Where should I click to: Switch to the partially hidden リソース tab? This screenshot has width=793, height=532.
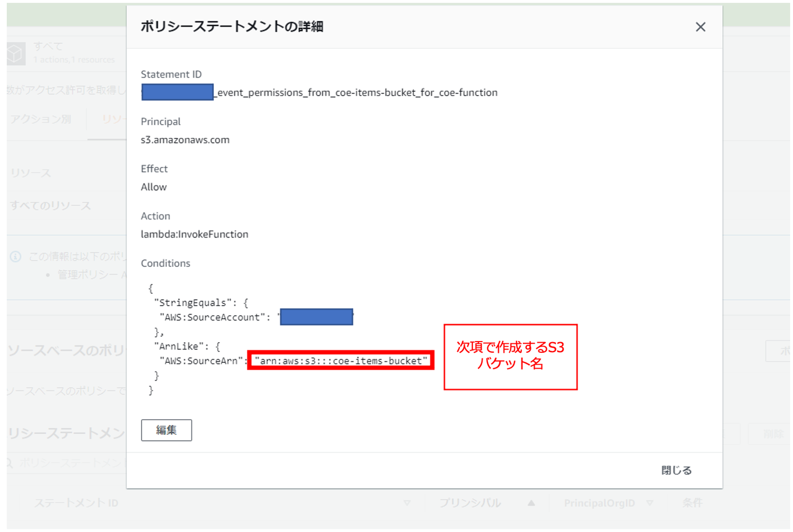[113, 119]
